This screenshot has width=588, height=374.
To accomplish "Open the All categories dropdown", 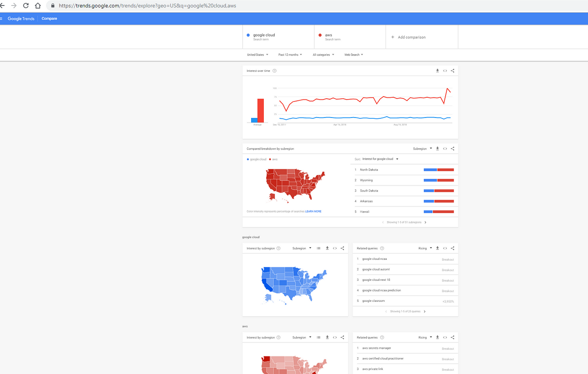I will coord(323,55).
